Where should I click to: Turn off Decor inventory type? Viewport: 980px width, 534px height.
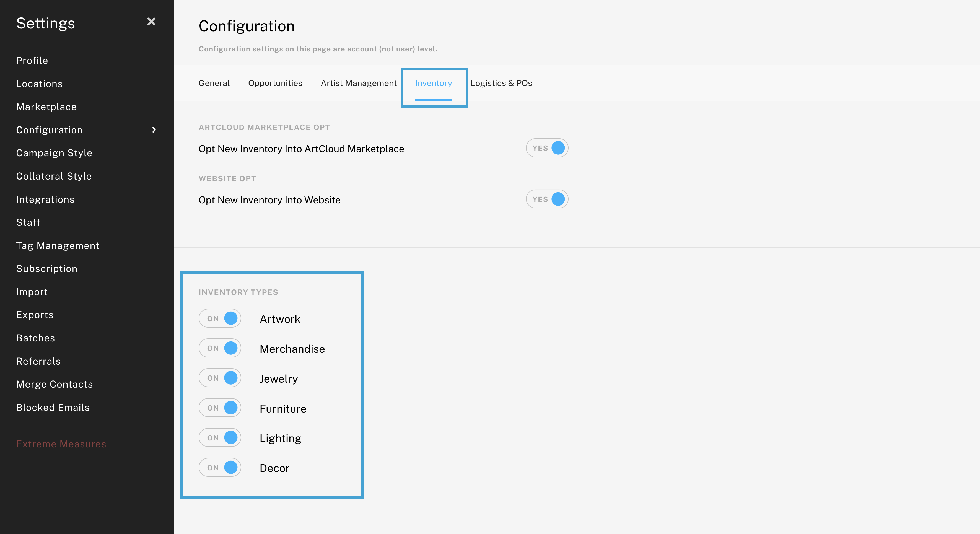point(220,467)
